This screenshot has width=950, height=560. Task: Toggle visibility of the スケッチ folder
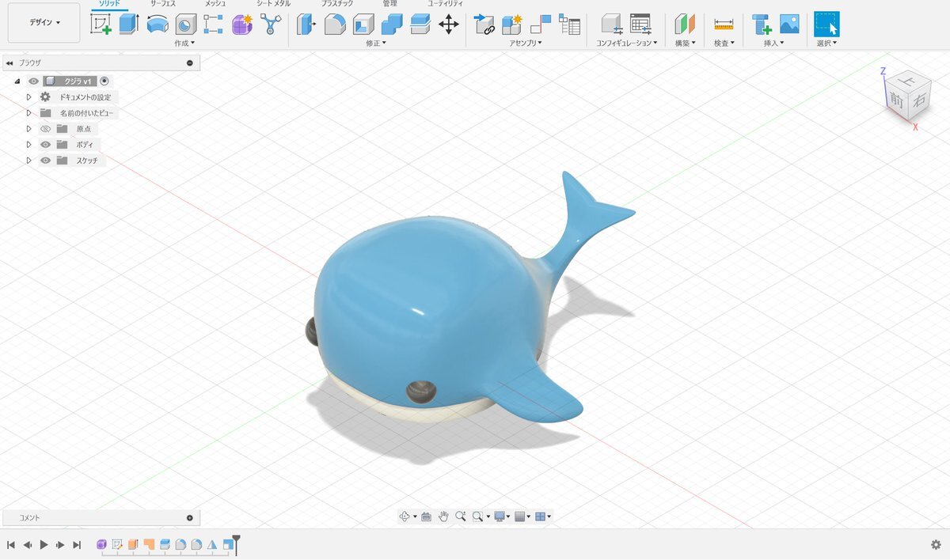45,161
